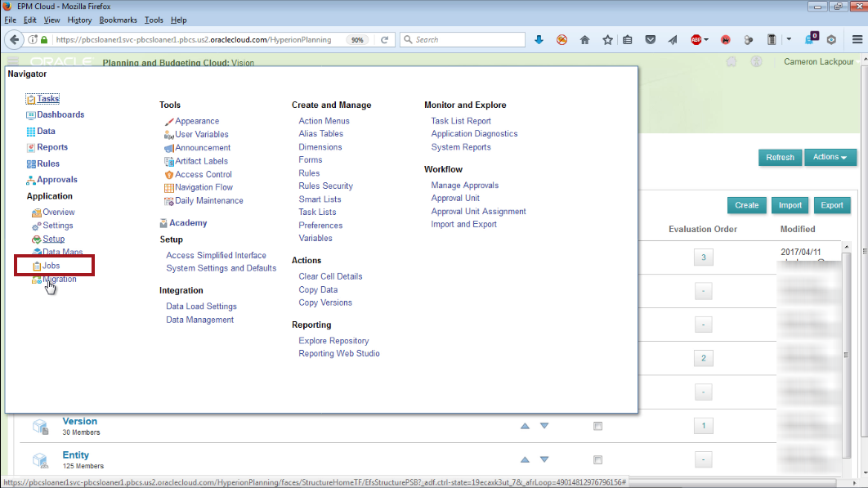
Task: Click the Pocket icon in toolbar
Action: [x=651, y=40]
